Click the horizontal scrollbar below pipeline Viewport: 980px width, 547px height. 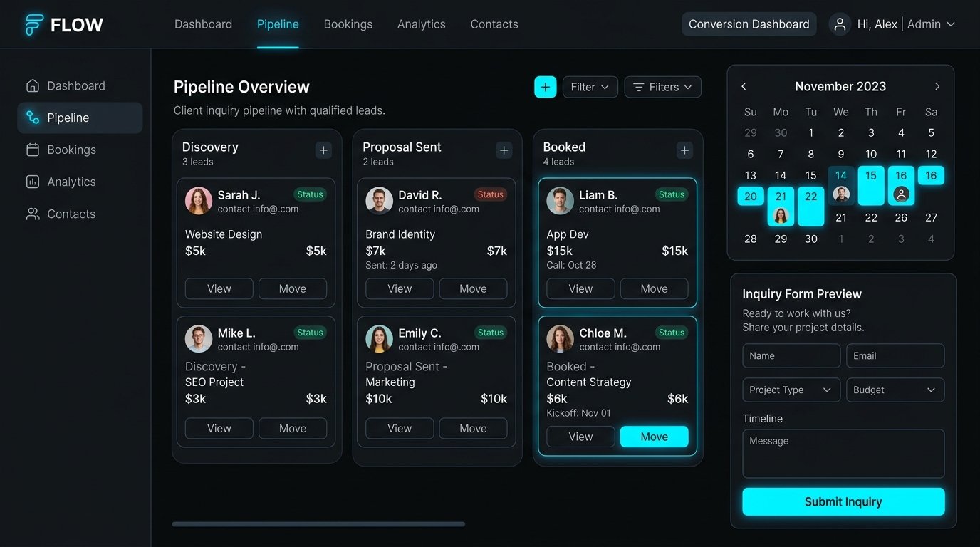(318, 524)
